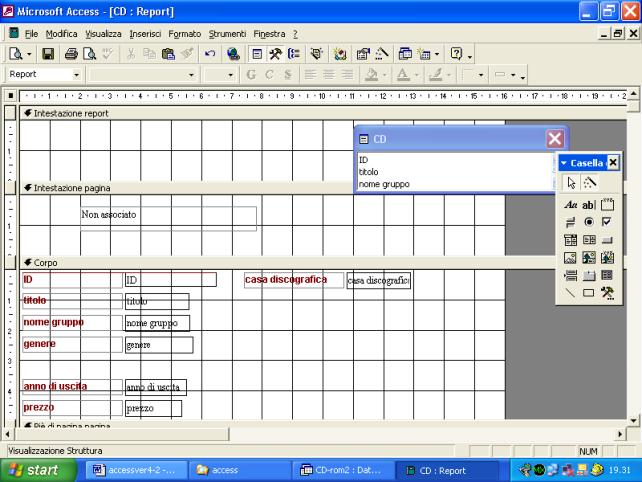The image size is (642, 482).
Task: Open the Line/Border Color arrow
Action: click(449, 75)
